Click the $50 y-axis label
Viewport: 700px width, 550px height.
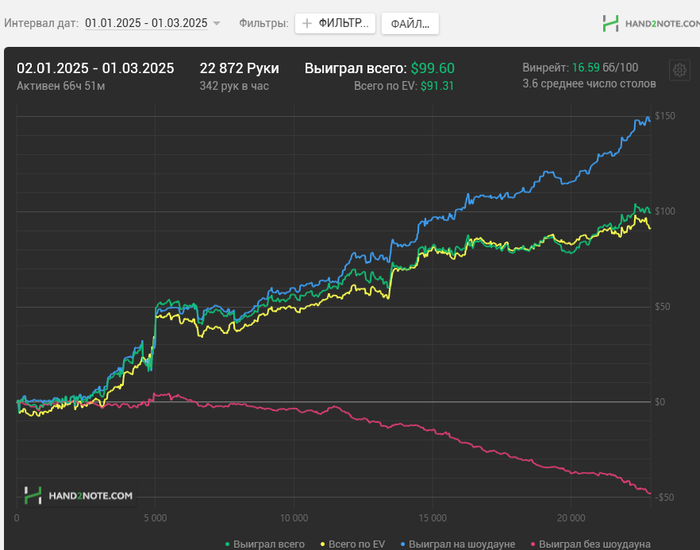pyautogui.click(x=662, y=307)
